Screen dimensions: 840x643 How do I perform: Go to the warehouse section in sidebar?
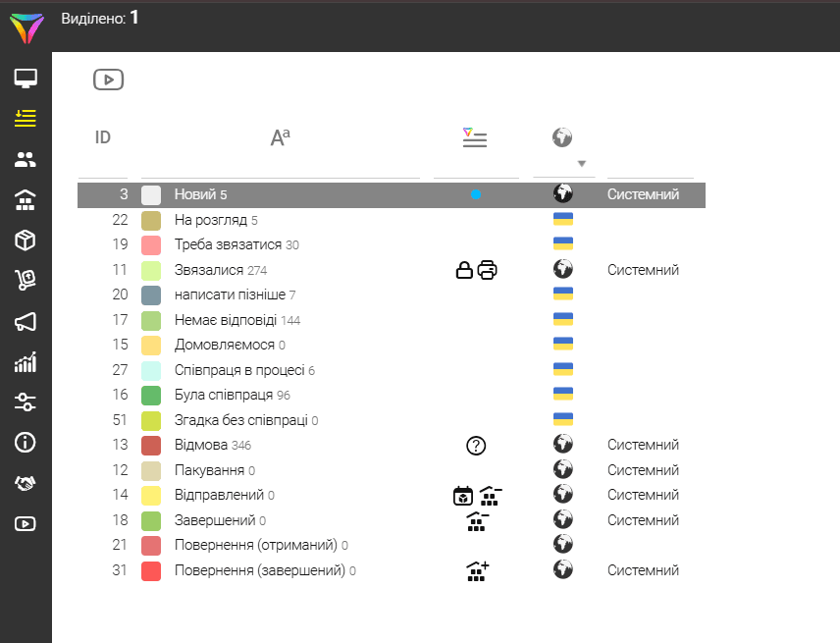click(x=26, y=200)
